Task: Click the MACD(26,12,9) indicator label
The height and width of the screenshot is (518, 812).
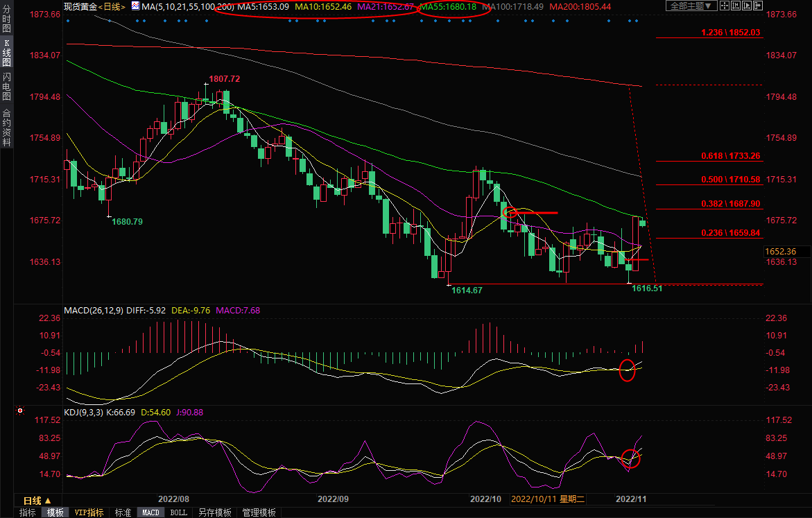Action: pos(95,310)
